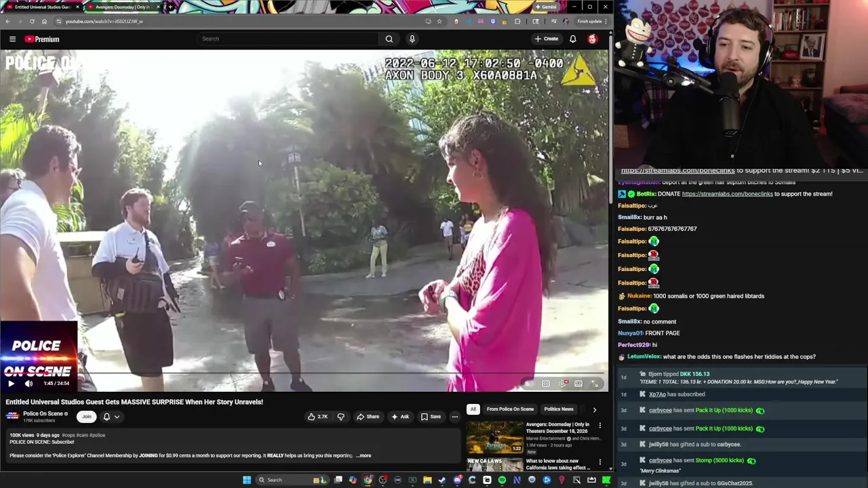Click the Ask button under the video
The width and height of the screenshot is (868, 488).
pyautogui.click(x=400, y=417)
